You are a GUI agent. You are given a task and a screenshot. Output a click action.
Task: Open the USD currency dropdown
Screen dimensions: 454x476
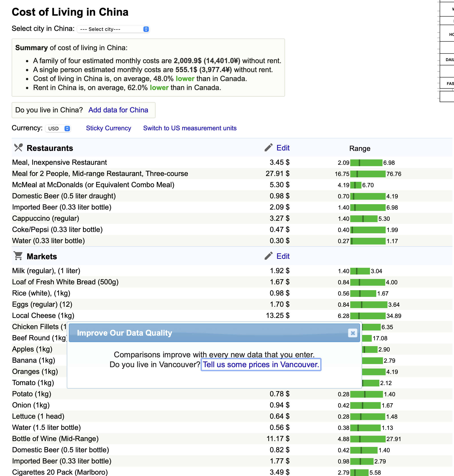pos(58,128)
